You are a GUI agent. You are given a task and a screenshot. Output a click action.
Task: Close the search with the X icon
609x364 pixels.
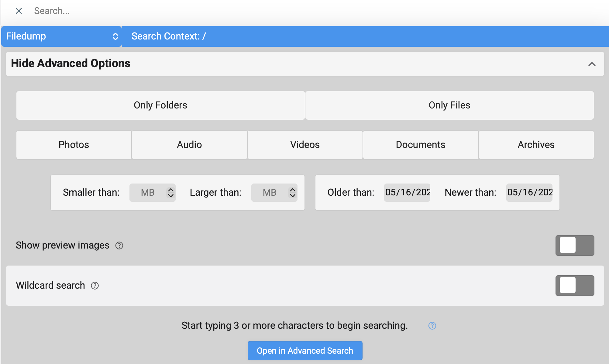pyautogui.click(x=19, y=11)
